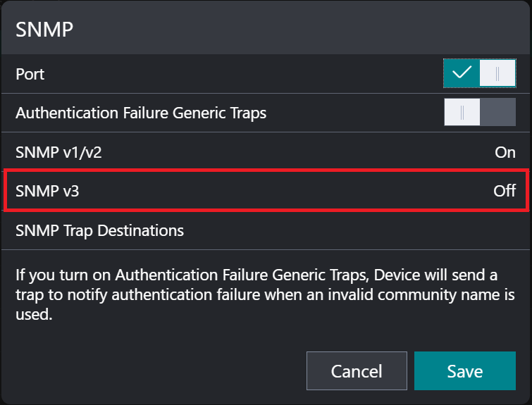The width and height of the screenshot is (532, 405).
Task: Click the gray off-side of Authentication Traps switch
Action: click(498, 113)
